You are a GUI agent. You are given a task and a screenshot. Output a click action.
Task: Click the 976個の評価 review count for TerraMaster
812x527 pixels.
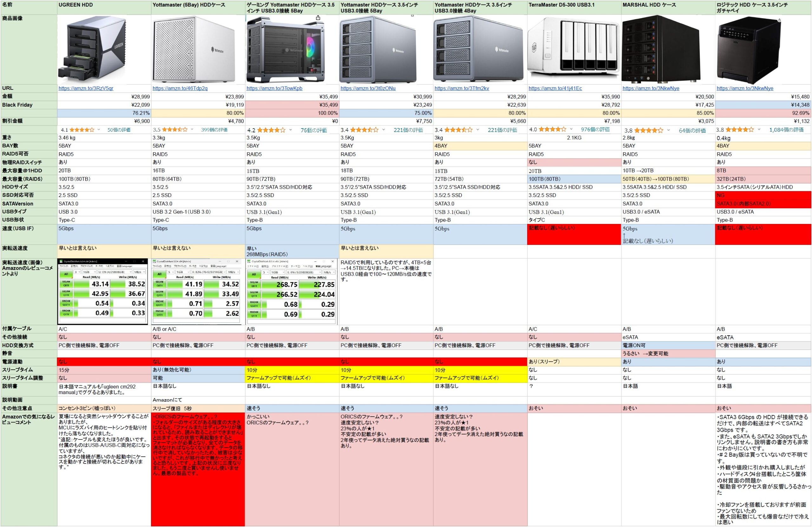(x=595, y=130)
